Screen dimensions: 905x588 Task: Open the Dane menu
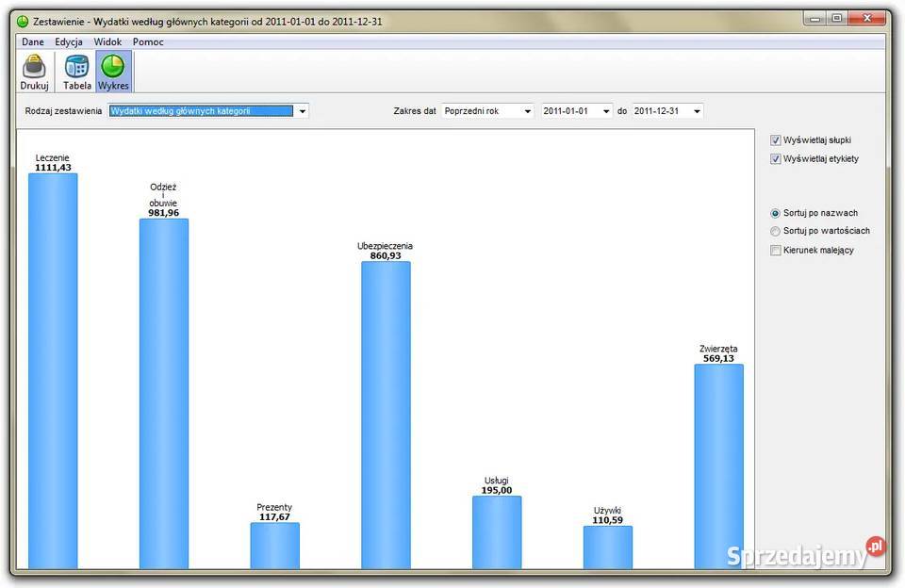33,42
